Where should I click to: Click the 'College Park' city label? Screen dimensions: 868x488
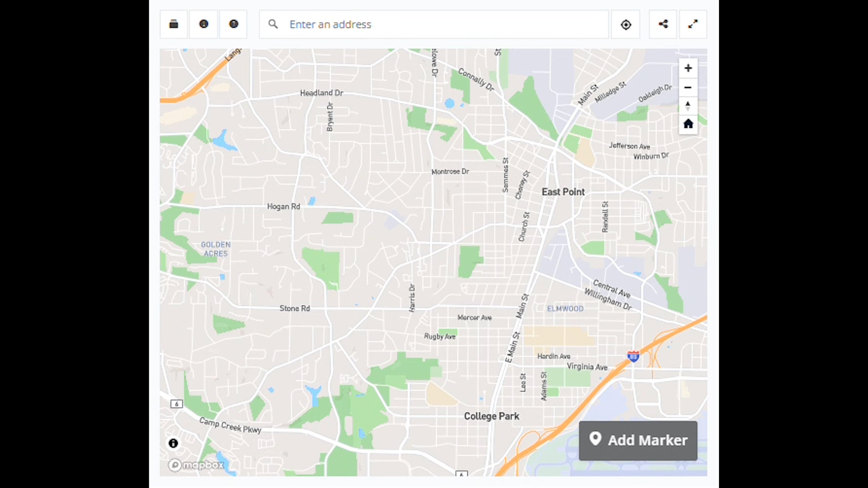coord(492,416)
